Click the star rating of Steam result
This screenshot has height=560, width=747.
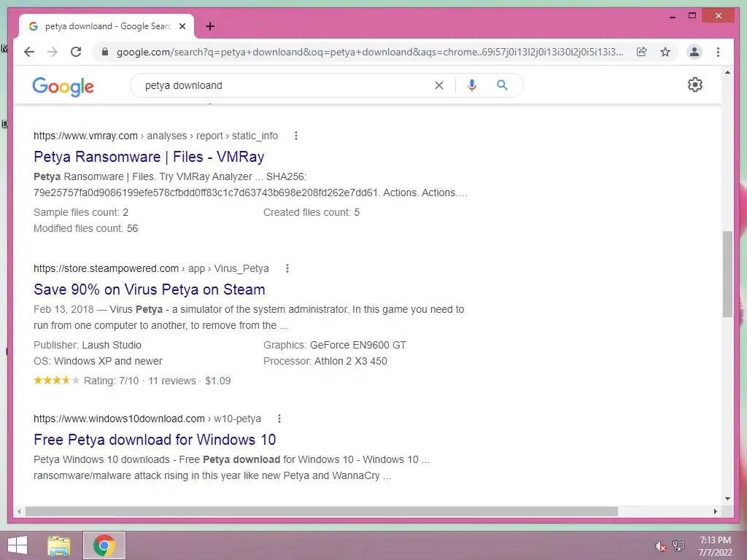click(x=56, y=381)
